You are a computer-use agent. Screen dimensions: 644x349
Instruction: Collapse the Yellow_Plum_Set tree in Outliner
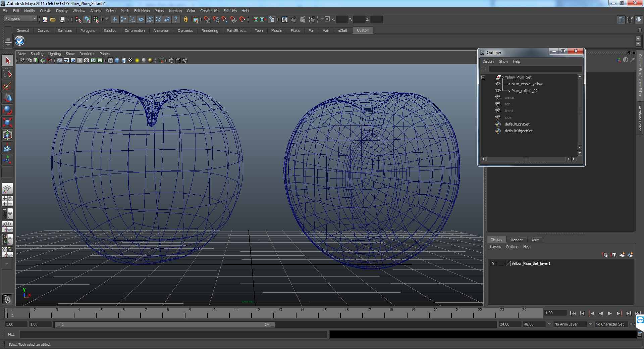pos(483,77)
